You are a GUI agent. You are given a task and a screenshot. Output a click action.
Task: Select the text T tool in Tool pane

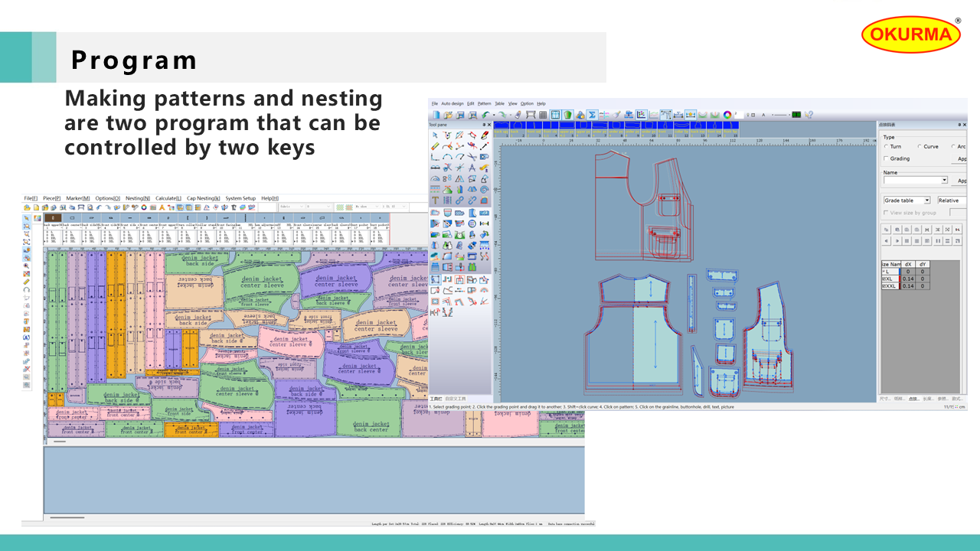(435, 201)
